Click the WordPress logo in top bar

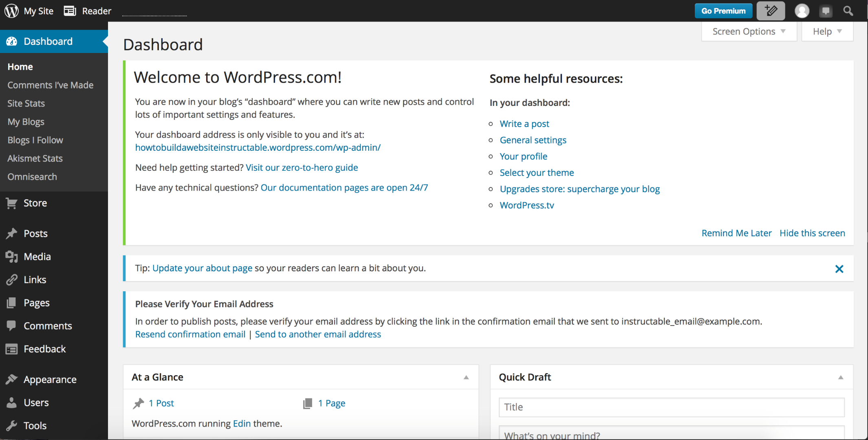(12, 11)
